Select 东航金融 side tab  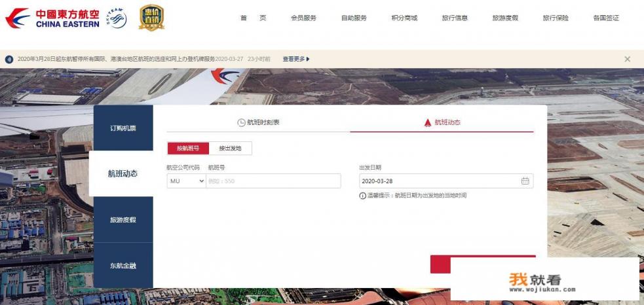(123, 266)
